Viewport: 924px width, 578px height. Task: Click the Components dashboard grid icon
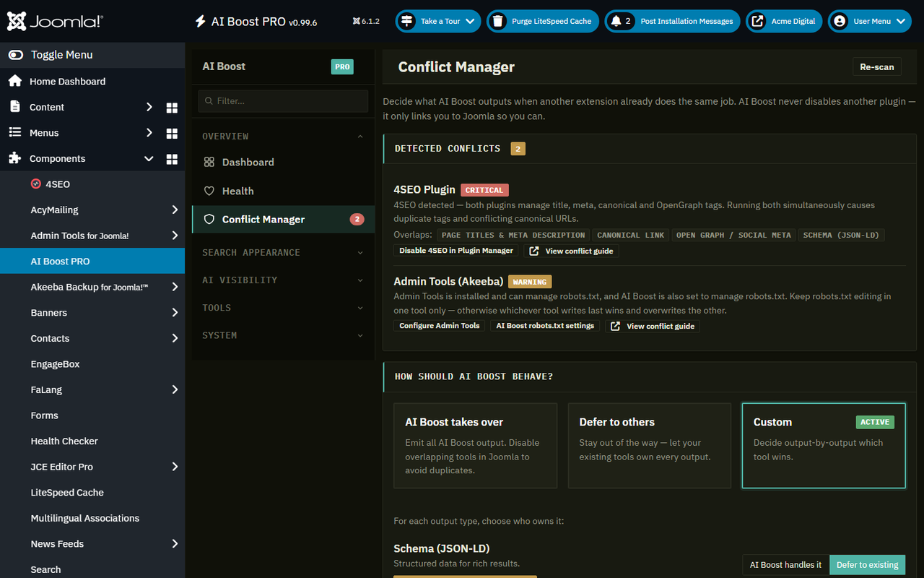(172, 159)
